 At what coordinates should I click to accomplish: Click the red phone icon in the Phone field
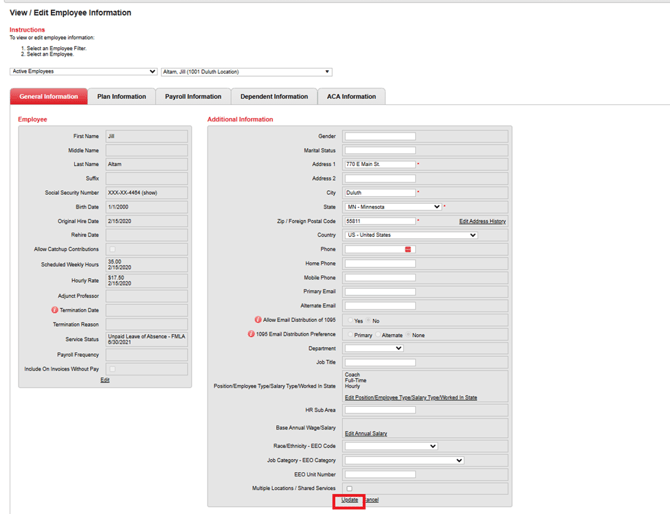(x=408, y=250)
